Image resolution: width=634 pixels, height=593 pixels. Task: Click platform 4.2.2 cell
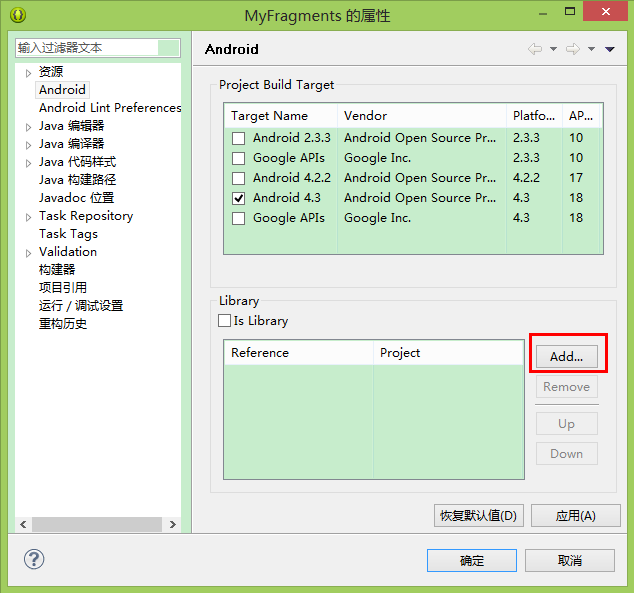[x=526, y=178]
